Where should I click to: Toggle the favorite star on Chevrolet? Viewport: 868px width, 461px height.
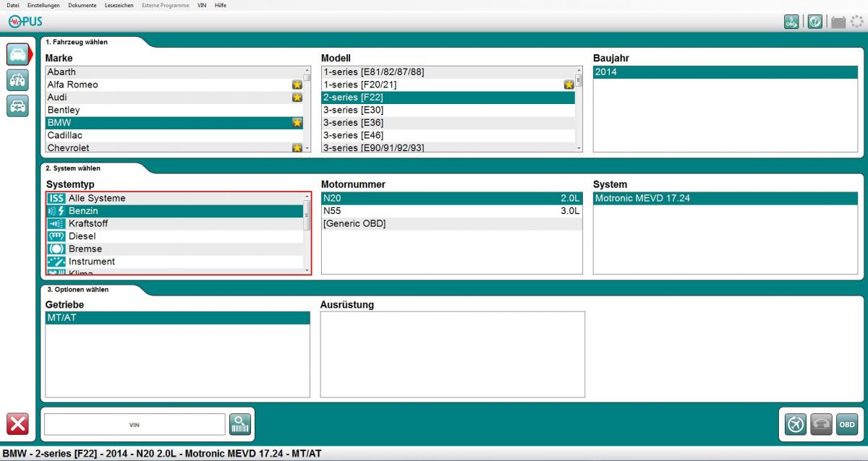[297, 148]
